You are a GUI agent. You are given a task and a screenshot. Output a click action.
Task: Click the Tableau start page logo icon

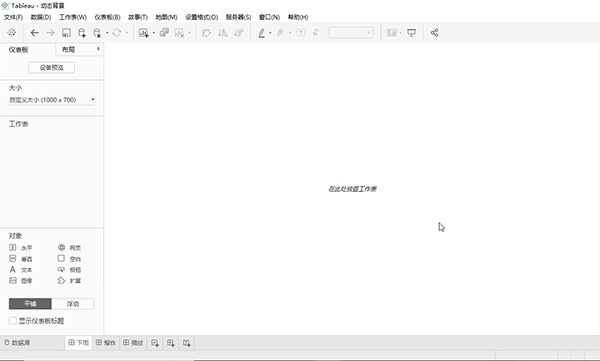[x=11, y=33]
